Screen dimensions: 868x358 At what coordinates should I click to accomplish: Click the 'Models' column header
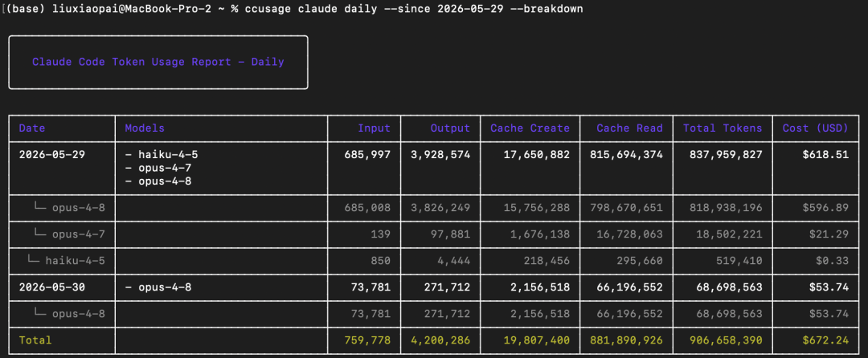[x=145, y=128]
